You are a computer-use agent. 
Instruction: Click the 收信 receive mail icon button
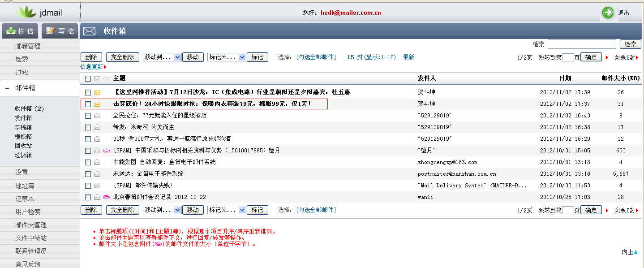pyautogui.click(x=20, y=31)
